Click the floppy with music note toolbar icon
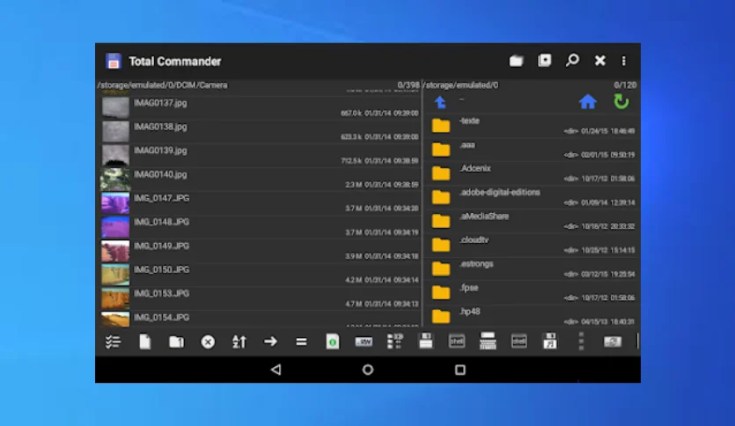 (x=549, y=341)
